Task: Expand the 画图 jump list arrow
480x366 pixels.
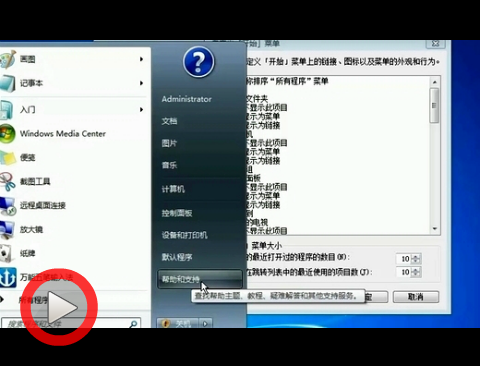Action: [141, 59]
